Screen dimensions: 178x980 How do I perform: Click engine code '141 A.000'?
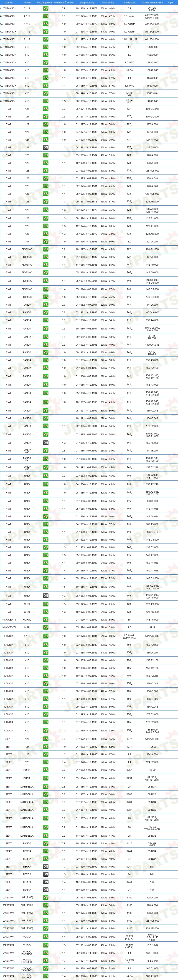pyautogui.click(x=152, y=305)
